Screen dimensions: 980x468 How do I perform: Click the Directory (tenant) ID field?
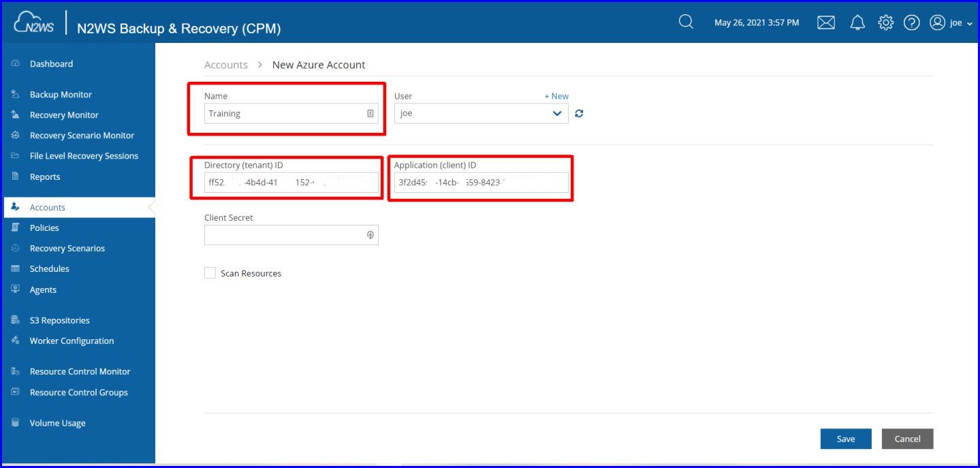click(291, 183)
